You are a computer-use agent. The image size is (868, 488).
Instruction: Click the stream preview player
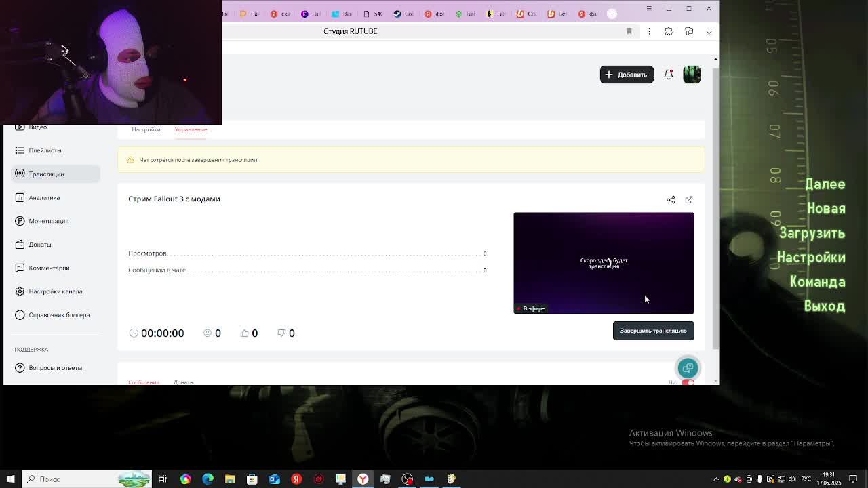point(604,263)
